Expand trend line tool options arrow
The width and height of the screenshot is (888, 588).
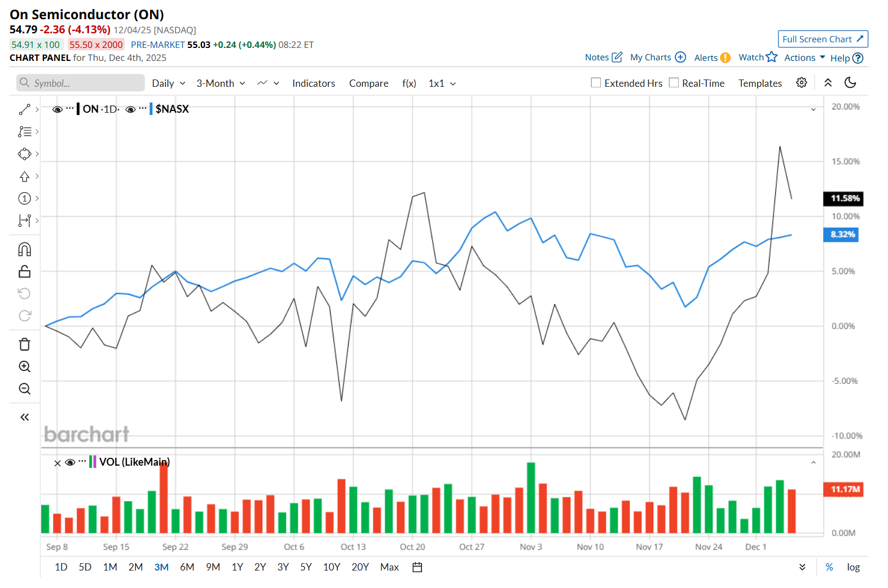(37, 109)
